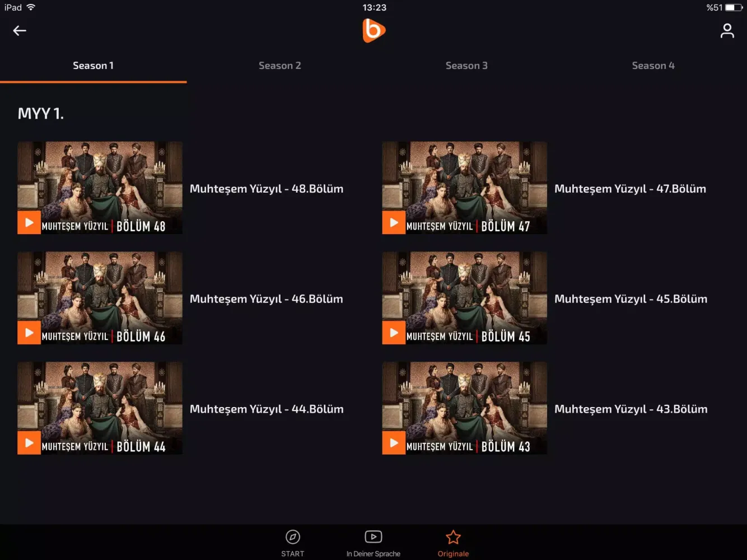747x560 pixels.
Task: Open the START compass icon
Action: click(x=293, y=537)
